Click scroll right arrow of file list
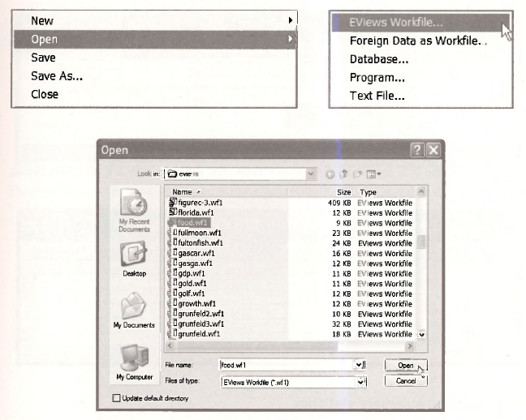This screenshot has width=526, height=420. pos(410,346)
